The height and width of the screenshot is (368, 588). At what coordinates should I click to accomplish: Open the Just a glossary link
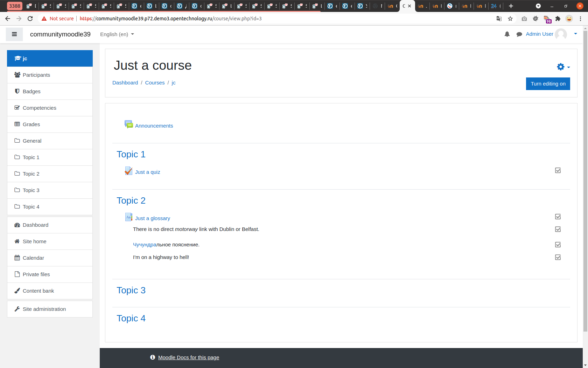pyautogui.click(x=153, y=218)
